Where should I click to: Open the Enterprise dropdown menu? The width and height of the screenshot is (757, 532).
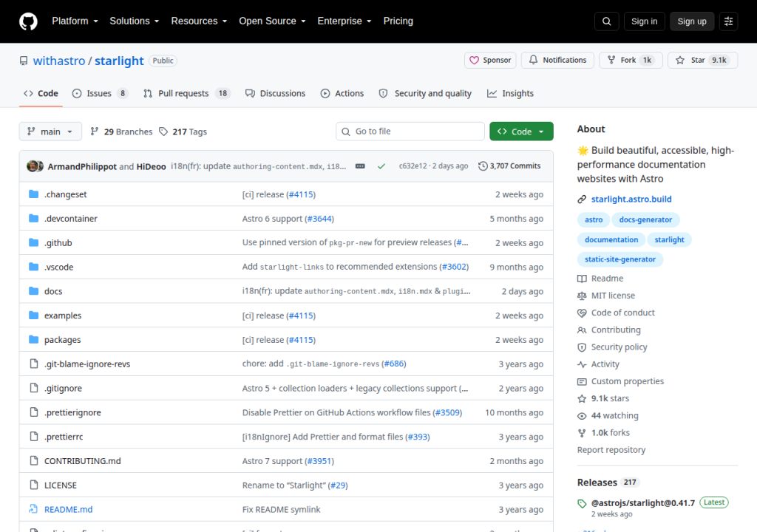tap(344, 21)
